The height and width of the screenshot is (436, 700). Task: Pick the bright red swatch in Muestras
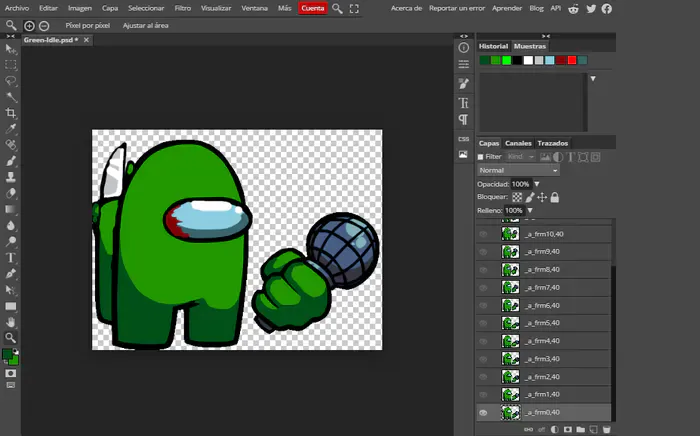(x=572, y=60)
